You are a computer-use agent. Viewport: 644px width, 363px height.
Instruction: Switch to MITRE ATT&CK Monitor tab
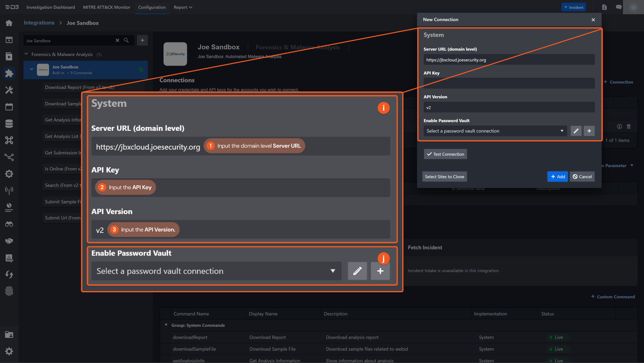[106, 7]
